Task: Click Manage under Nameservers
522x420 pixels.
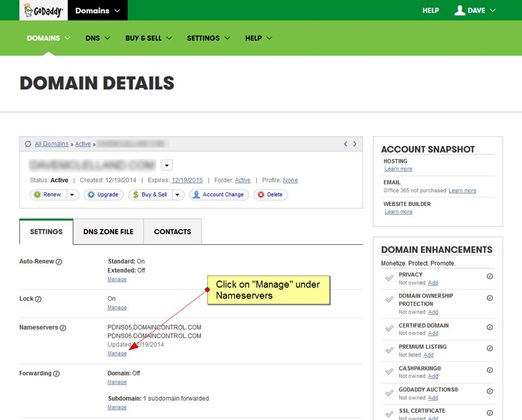Action: 117,353
